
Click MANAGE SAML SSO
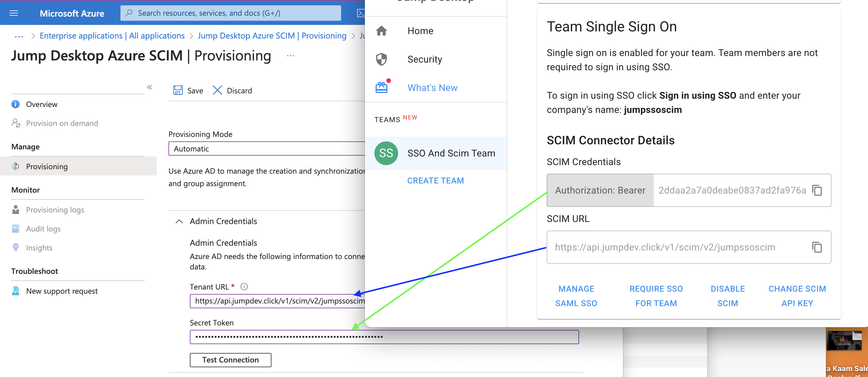pos(576,296)
